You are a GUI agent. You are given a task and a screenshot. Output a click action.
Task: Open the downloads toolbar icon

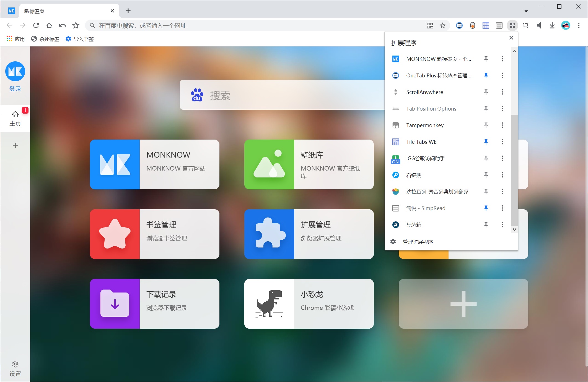pyautogui.click(x=552, y=26)
